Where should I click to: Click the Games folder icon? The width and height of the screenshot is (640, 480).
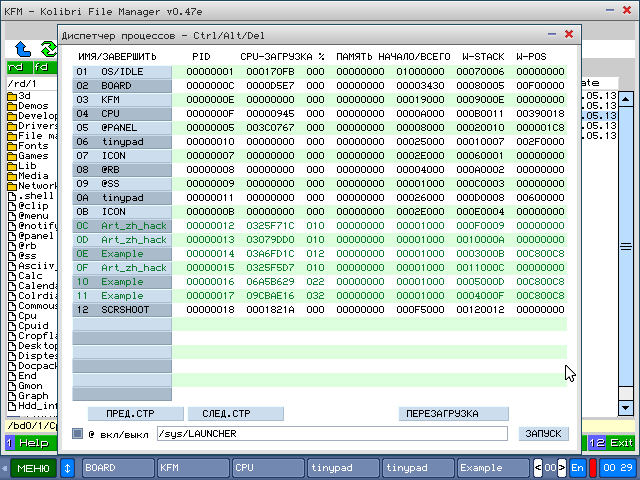[11, 156]
